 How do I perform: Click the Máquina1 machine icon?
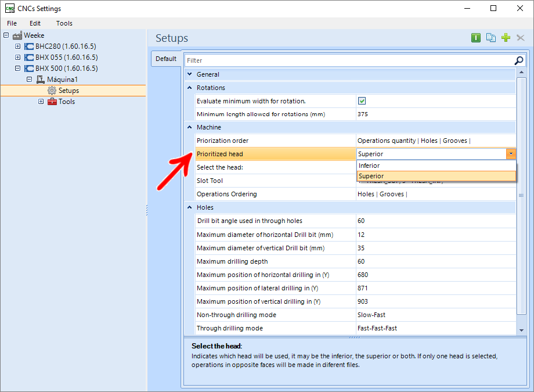click(41, 80)
